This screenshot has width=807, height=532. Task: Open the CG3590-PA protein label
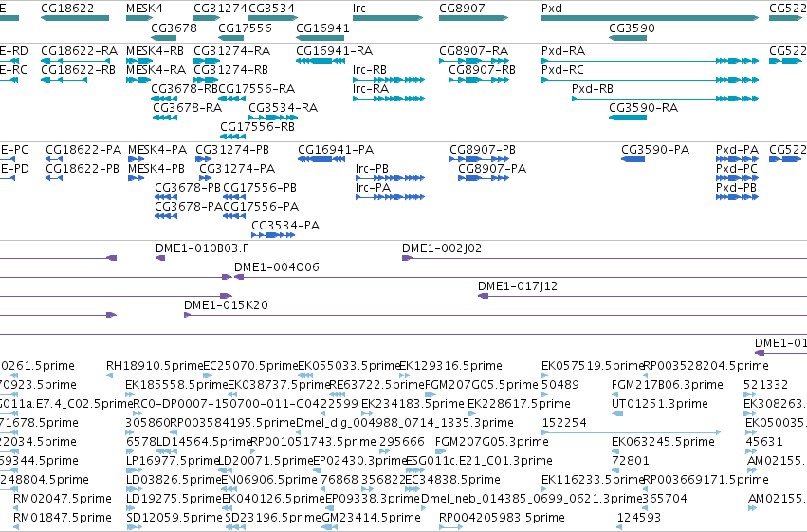pos(655,150)
